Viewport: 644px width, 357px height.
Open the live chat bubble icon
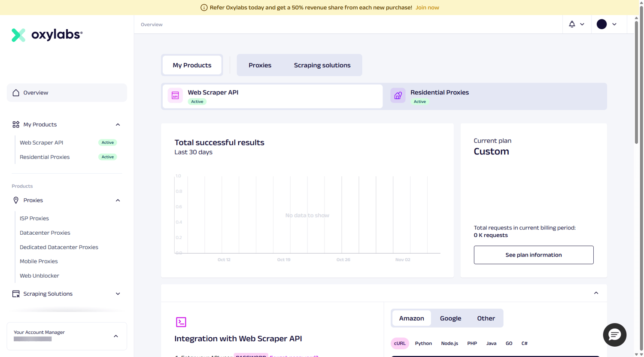tap(614, 335)
